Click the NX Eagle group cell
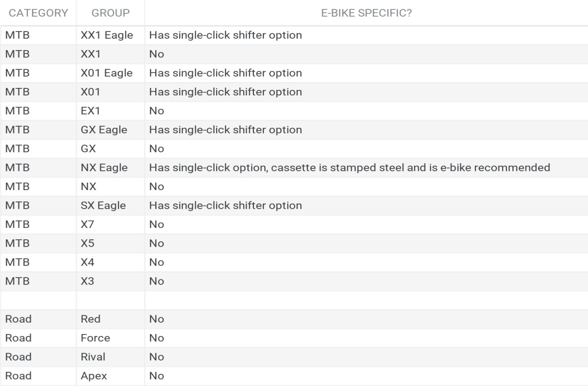Screen dimensions: 588x392 111,168
